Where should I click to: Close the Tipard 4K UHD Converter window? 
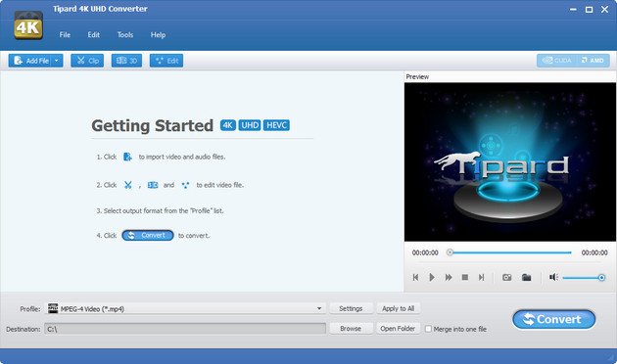click(605, 9)
